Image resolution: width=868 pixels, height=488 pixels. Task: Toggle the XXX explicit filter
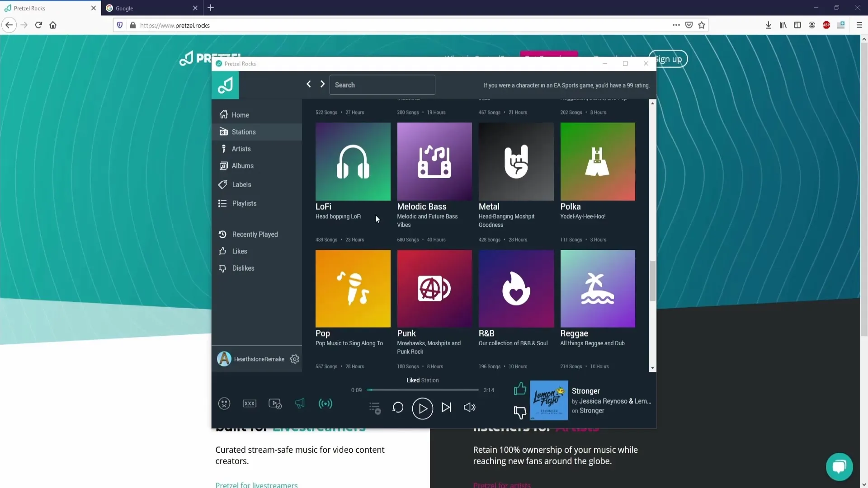pos(250,404)
